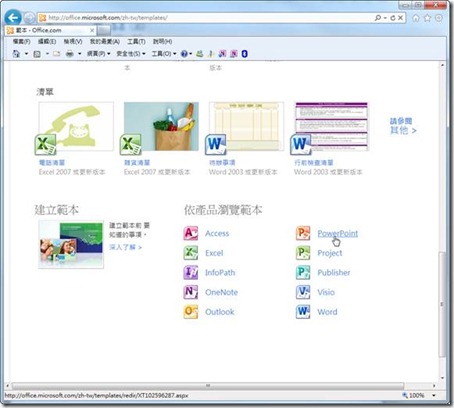The width and height of the screenshot is (454, 408).
Task: Expand the home page button dropdown arrow
Action: pos(26,54)
